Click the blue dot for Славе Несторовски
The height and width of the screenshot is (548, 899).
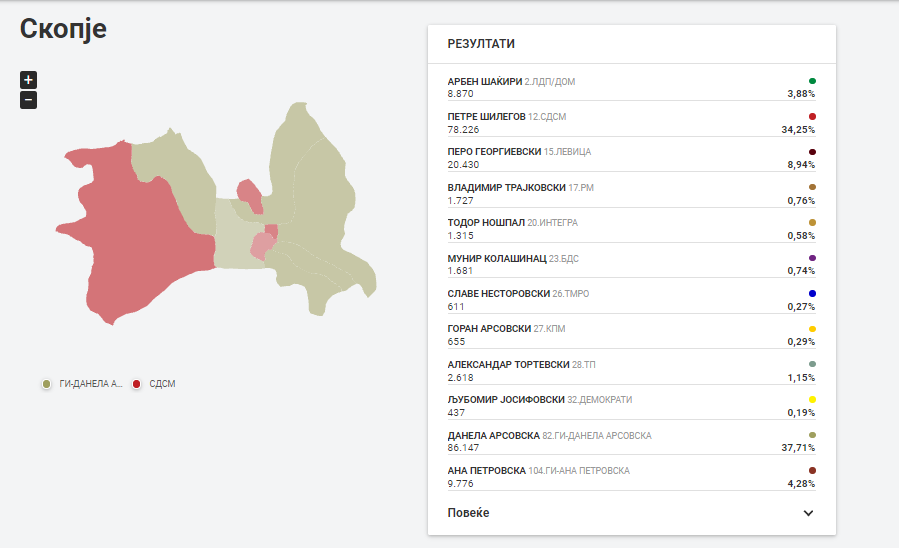pyautogui.click(x=812, y=293)
